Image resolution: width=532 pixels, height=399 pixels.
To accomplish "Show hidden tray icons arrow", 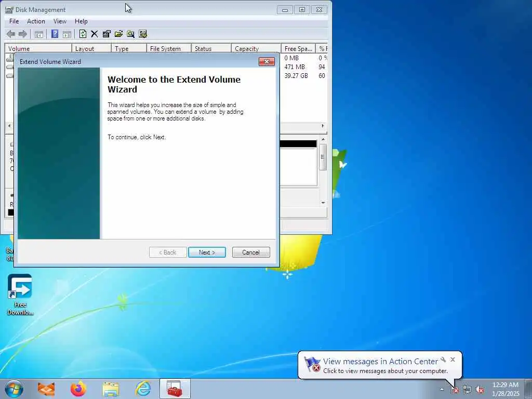I will coord(442,390).
